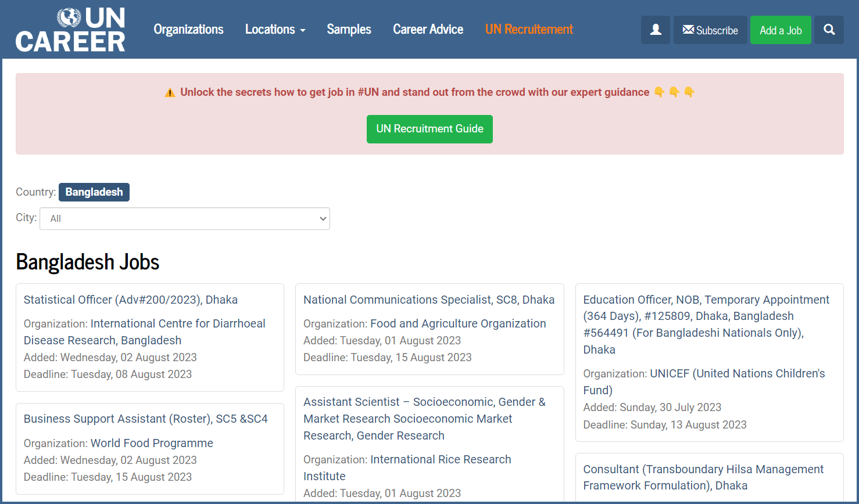This screenshot has width=859, height=504.
Task: Open the City select dropdown
Action: [x=185, y=218]
